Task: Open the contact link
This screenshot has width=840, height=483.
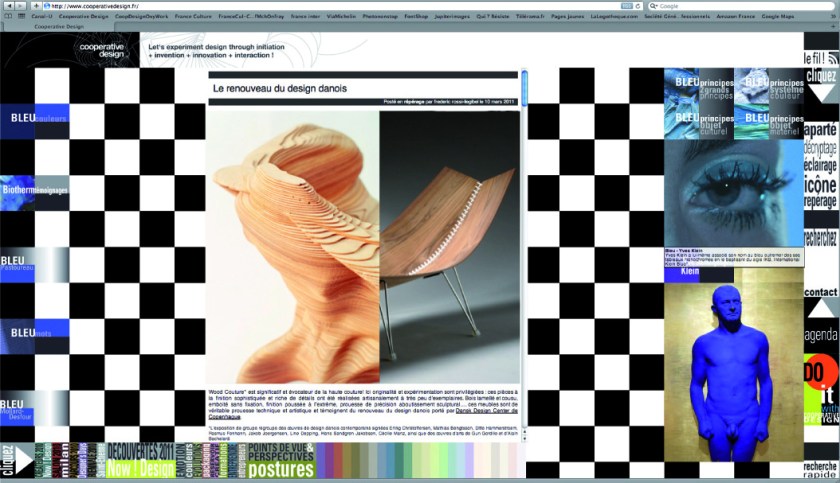Action: 820,292
